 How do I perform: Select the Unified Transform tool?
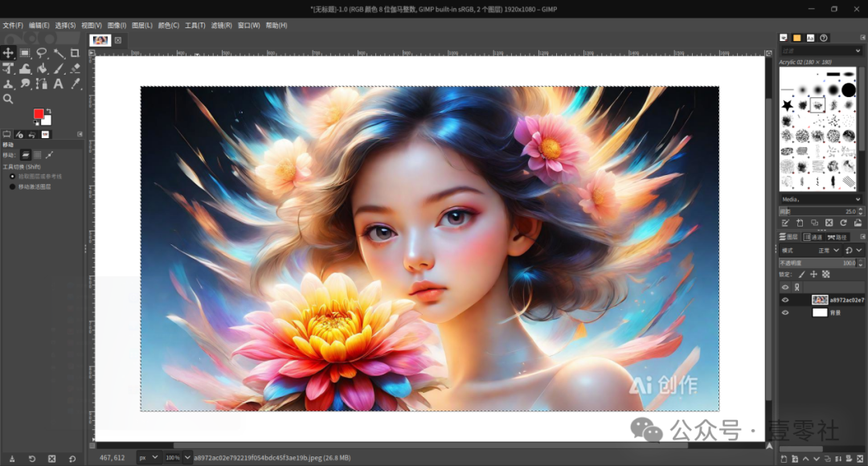click(8, 68)
